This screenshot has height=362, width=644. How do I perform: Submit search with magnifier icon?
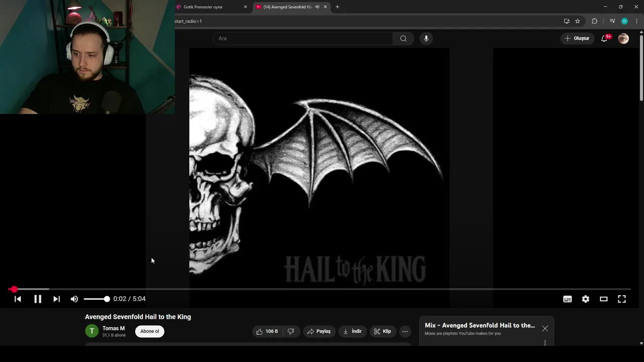coord(404,38)
